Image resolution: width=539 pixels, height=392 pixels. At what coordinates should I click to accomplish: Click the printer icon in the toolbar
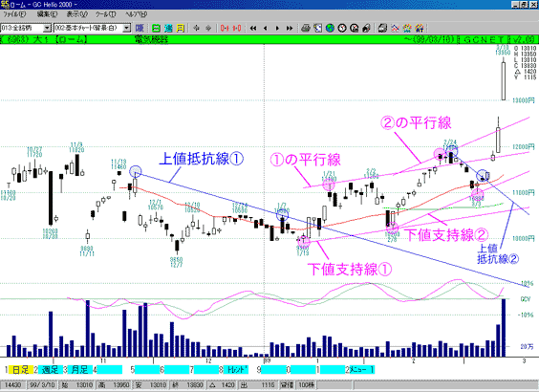coord(305,28)
